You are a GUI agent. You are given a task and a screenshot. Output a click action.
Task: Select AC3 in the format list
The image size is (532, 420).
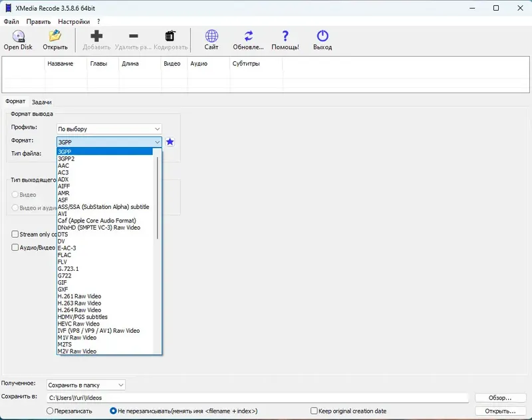click(105, 172)
